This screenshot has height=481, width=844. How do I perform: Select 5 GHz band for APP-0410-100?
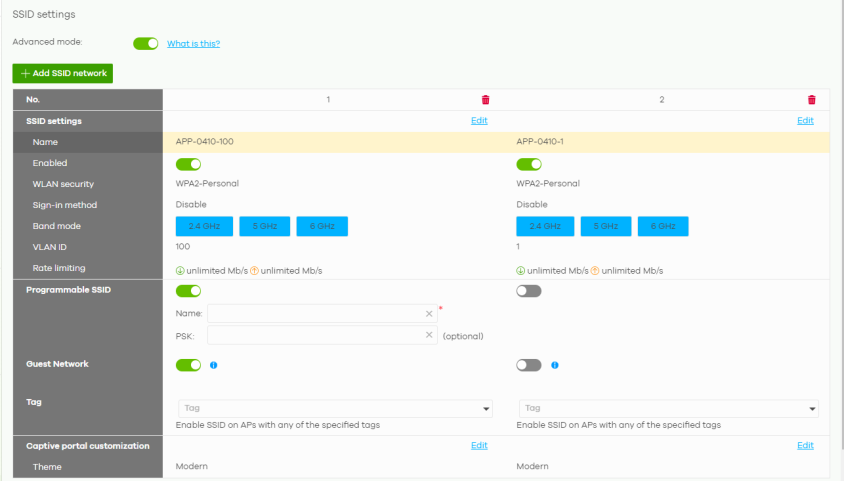[264, 227]
